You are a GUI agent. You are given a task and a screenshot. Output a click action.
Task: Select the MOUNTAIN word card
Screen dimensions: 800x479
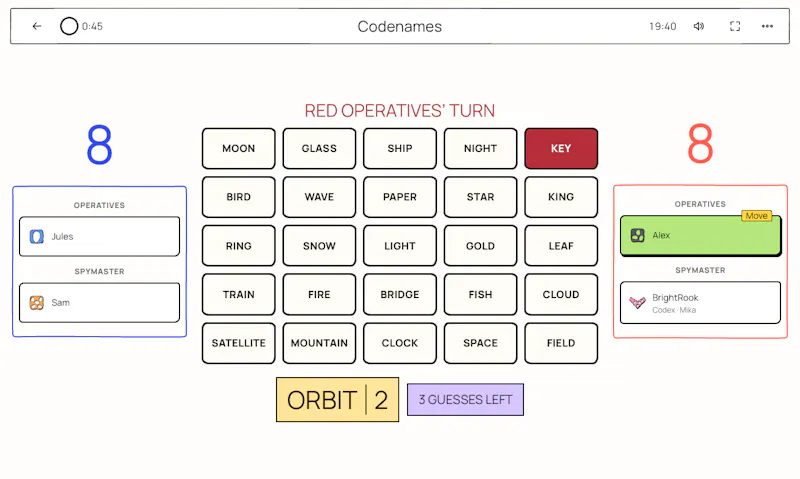tap(319, 343)
